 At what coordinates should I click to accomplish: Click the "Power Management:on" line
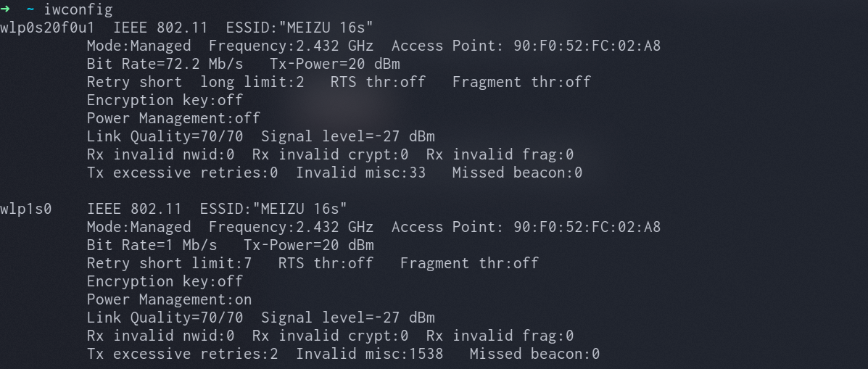point(169,299)
